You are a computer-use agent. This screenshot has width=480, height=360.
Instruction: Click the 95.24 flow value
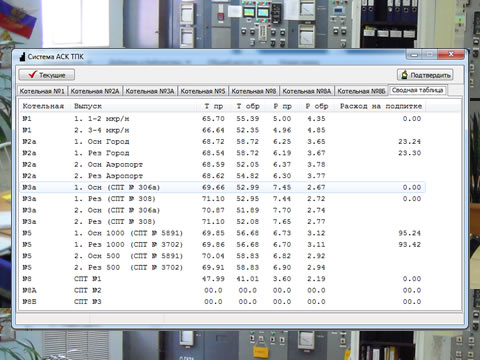tap(409, 233)
